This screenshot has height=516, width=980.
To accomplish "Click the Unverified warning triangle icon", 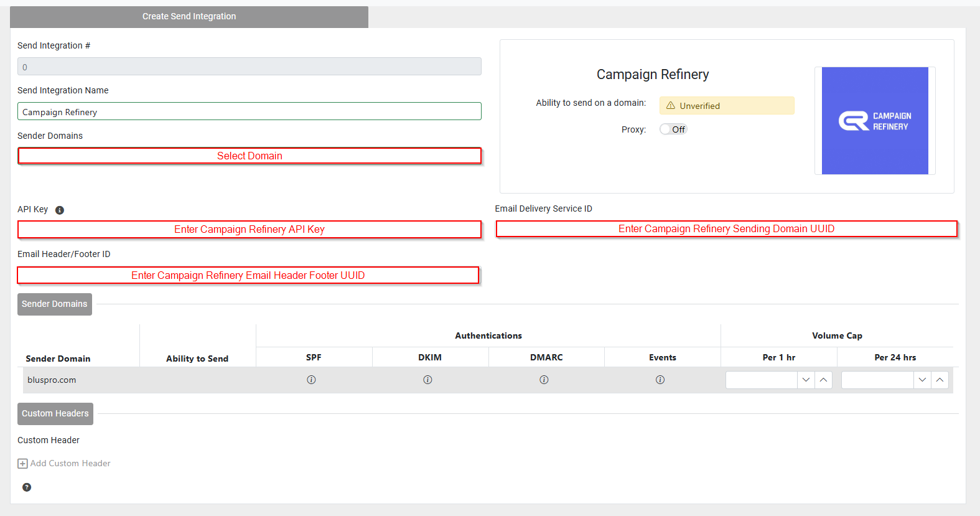I will tap(671, 106).
